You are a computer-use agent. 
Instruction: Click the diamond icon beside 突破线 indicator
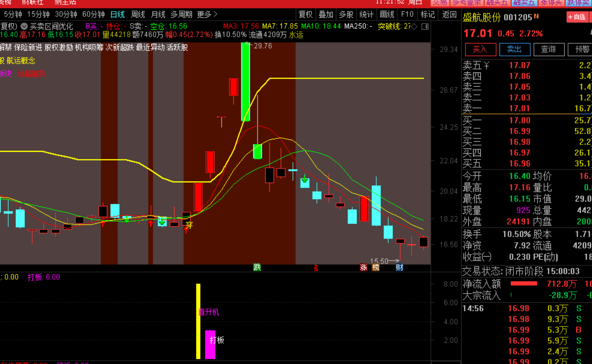415,26
